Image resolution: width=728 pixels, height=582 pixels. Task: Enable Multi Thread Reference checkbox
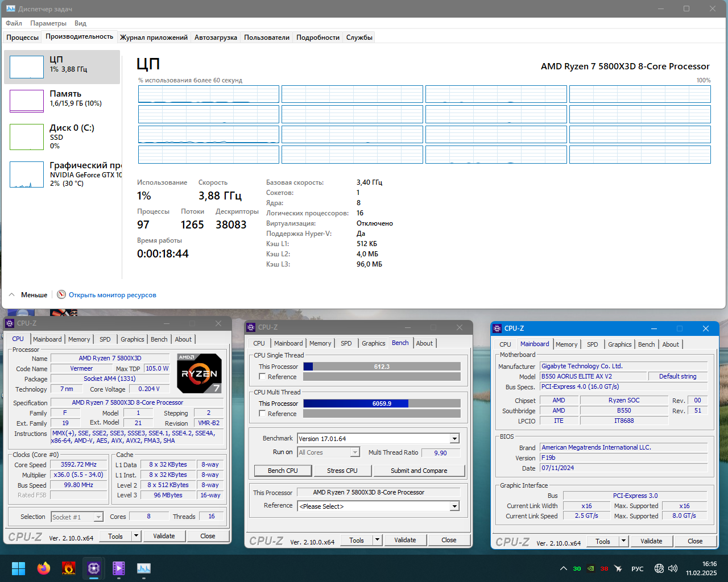[x=262, y=413]
